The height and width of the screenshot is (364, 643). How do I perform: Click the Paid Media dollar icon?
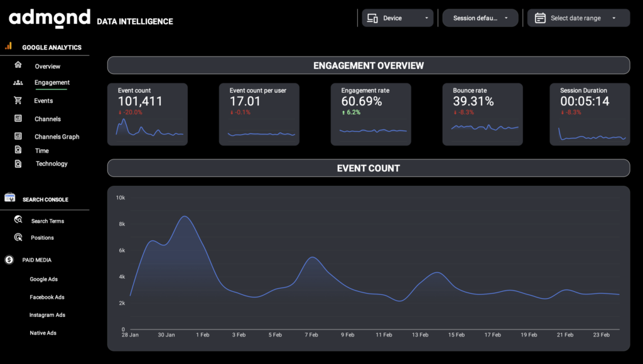pos(9,260)
